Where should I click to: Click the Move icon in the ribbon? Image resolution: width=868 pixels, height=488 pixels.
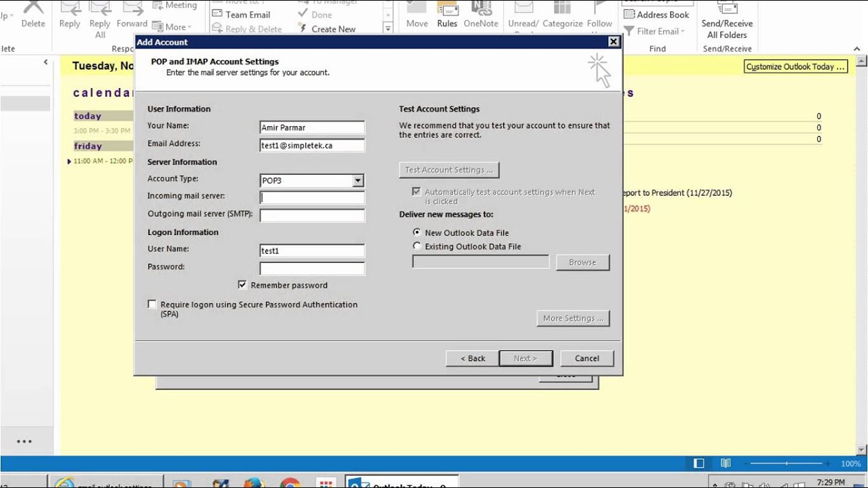click(x=417, y=15)
